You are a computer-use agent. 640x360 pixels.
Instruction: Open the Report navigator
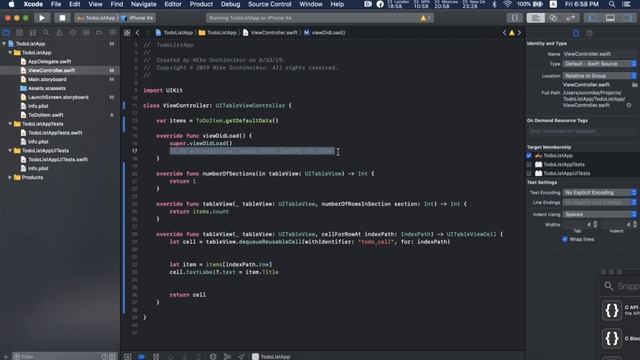[x=112, y=33]
